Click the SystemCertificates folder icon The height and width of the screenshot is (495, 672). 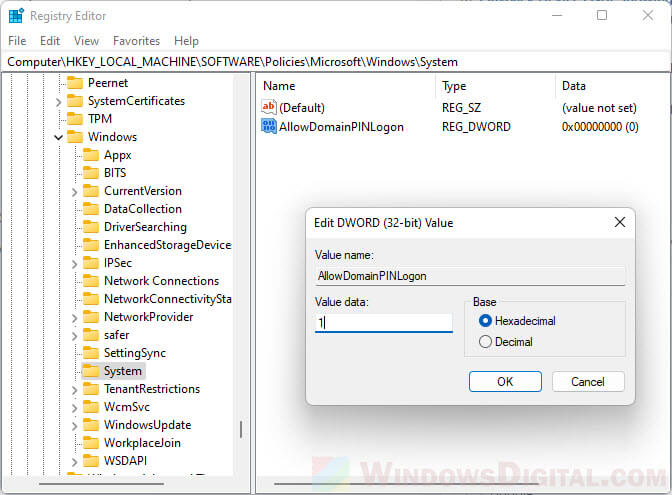tap(75, 101)
